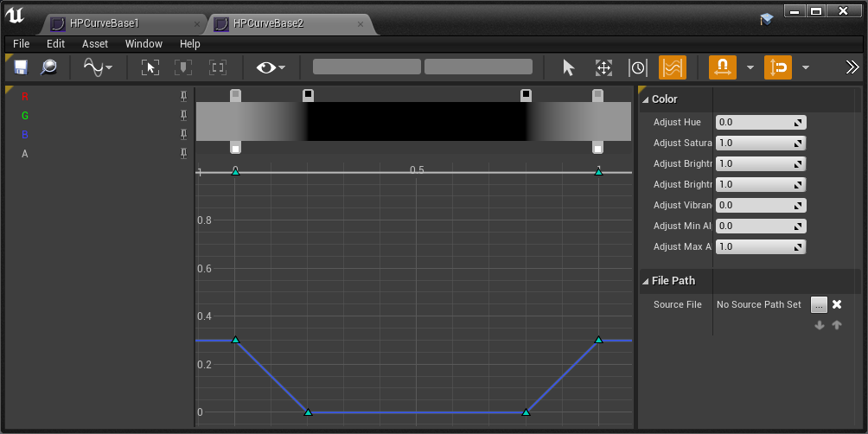Viewport: 868px width, 434px height.
Task: Open value snapping interval dropdown arrow
Action: pyautogui.click(x=806, y=67)
